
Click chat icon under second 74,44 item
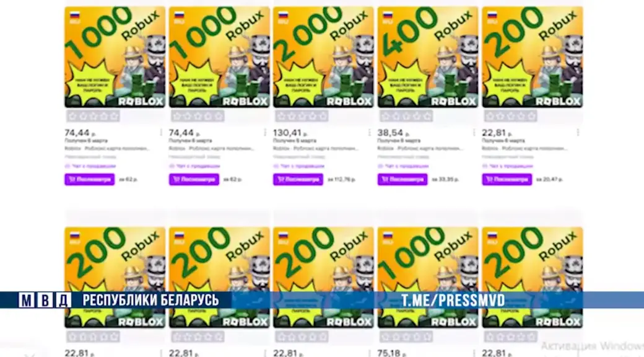tap(172, 166)
